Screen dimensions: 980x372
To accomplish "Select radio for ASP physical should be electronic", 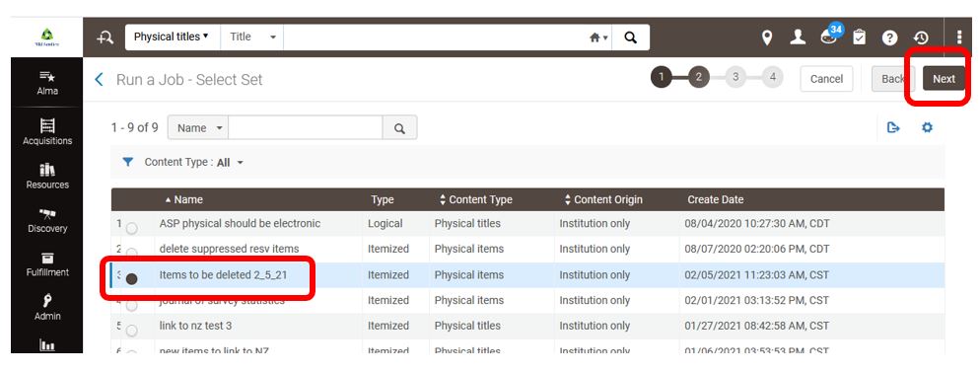I will pos(131,228).
